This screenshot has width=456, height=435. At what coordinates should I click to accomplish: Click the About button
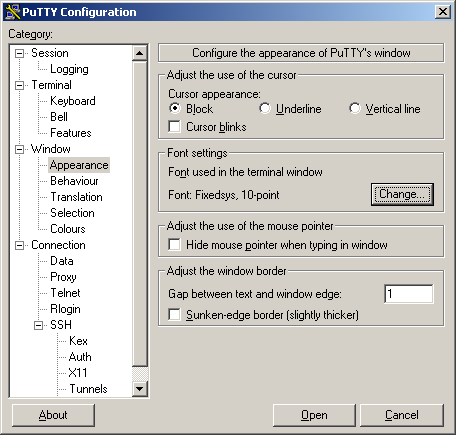53,415
